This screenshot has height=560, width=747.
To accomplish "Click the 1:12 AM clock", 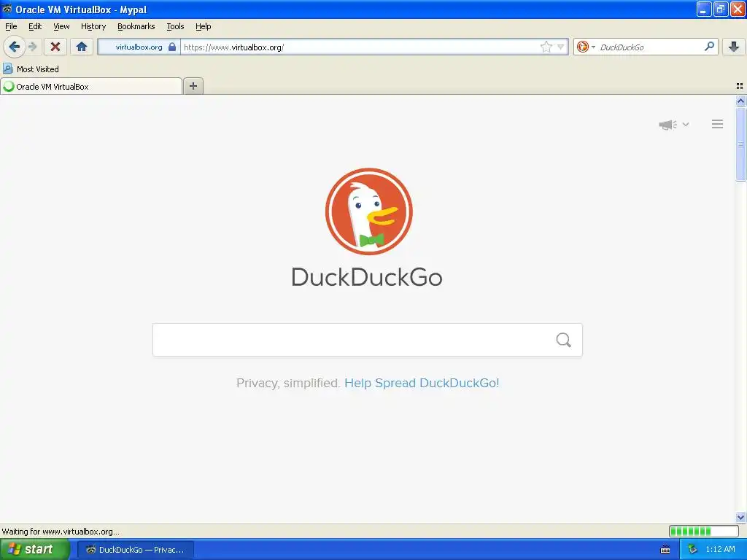I will click(720, 550).
